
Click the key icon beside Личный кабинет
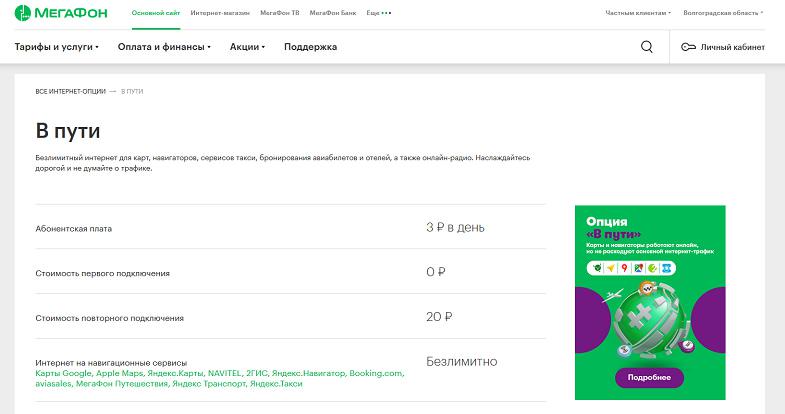688,47
